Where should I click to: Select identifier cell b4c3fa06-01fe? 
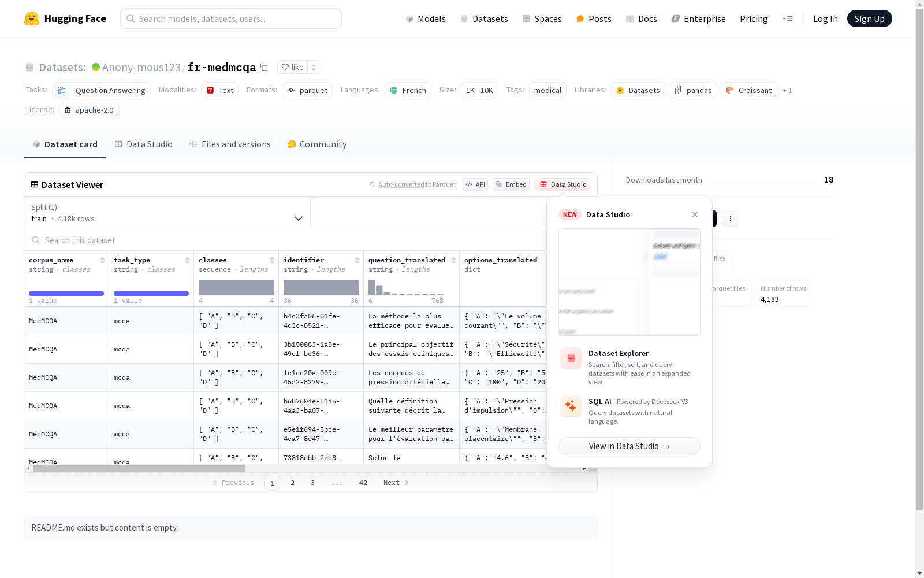[x=321, y=321]
